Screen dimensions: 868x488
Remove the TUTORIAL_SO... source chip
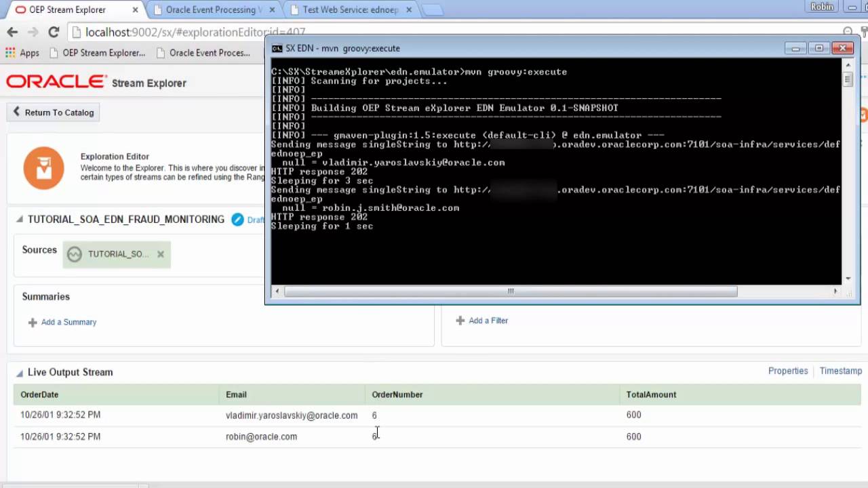[x=161, y=254]
